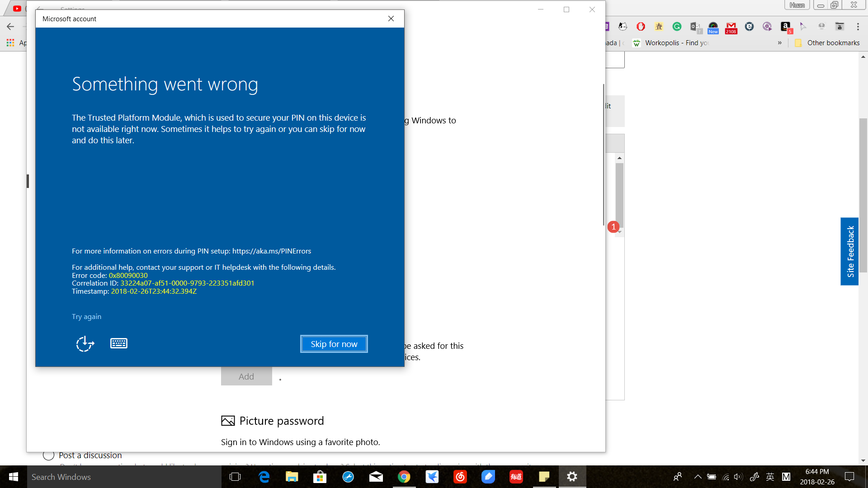
Task: Select the 'Post a discussion' radio button
Action: coord(48,455)
